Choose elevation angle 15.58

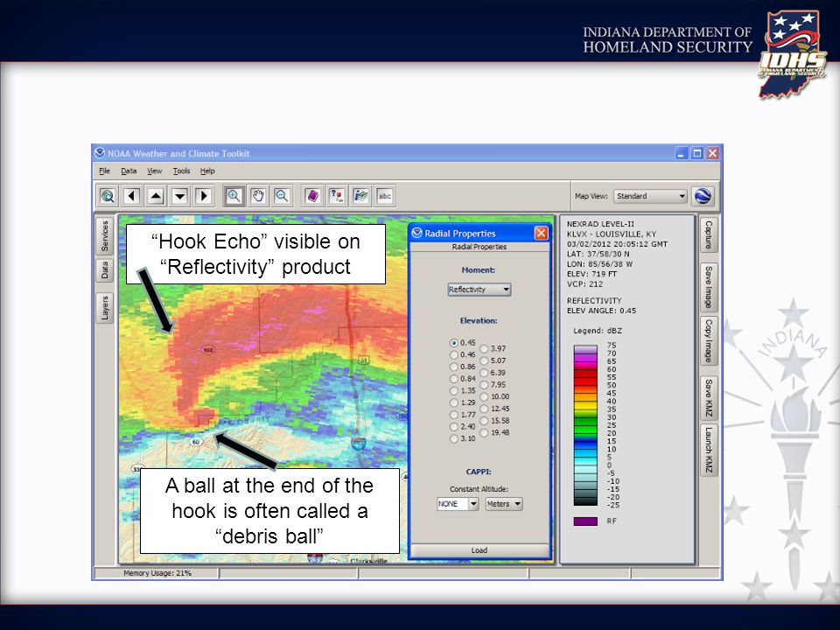(484, 421)
